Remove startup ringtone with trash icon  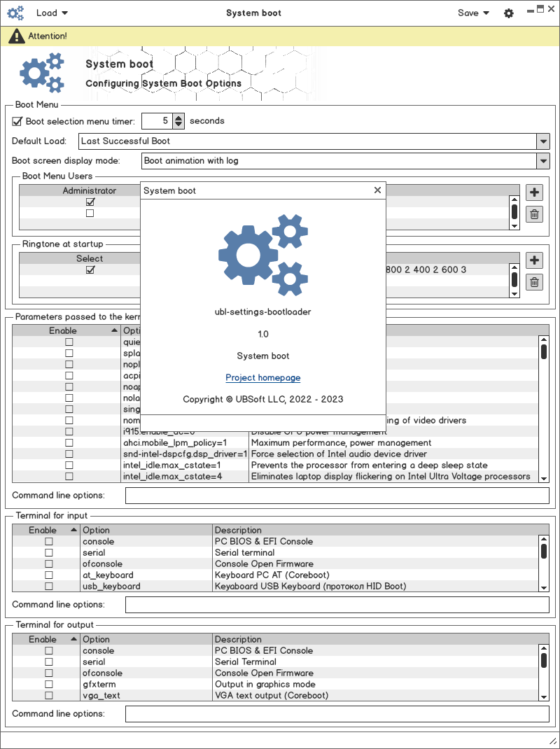[534, 282]
